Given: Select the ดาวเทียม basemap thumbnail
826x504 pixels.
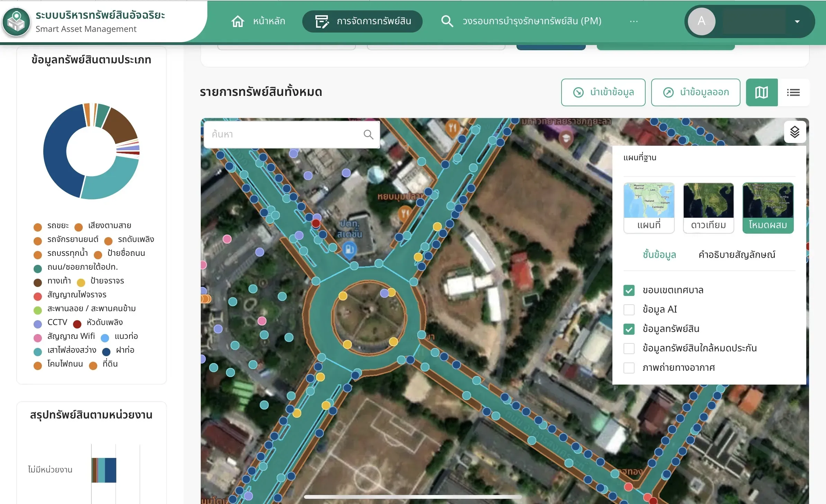Looking at the screenshot, I should (708, 208).
